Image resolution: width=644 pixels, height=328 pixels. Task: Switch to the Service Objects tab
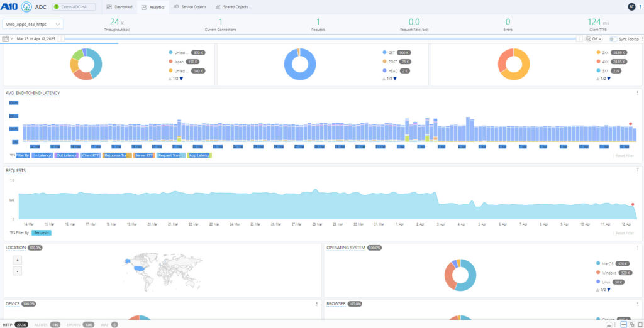[190, 7]
